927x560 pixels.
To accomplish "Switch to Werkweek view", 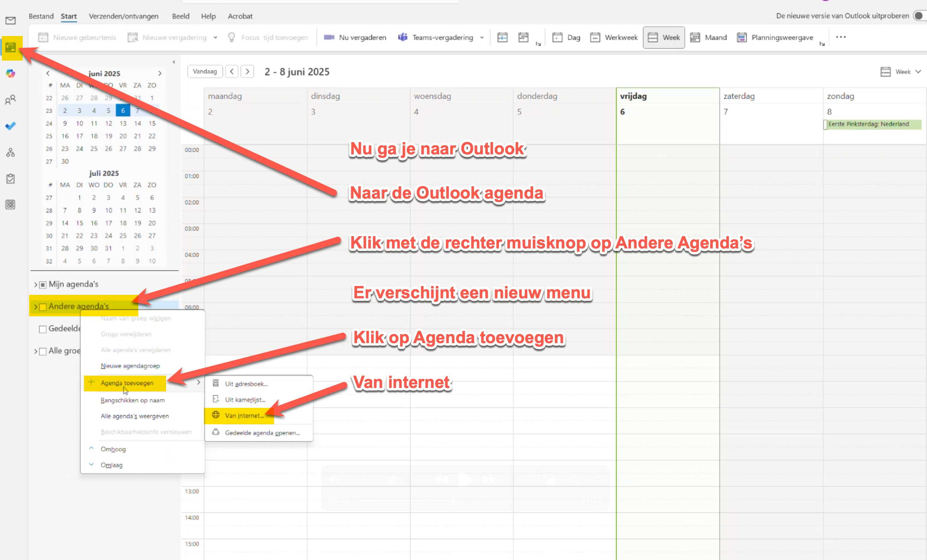I will tap(614, 37).
